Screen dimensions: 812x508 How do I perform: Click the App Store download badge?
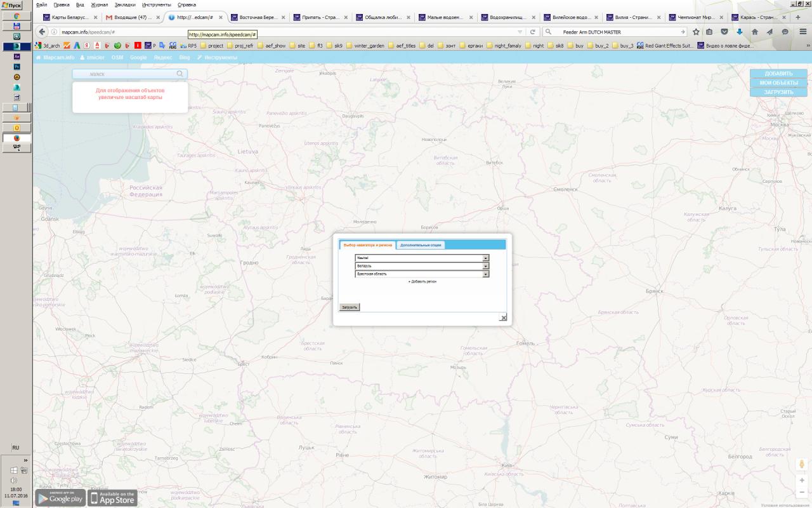point(112,498)
